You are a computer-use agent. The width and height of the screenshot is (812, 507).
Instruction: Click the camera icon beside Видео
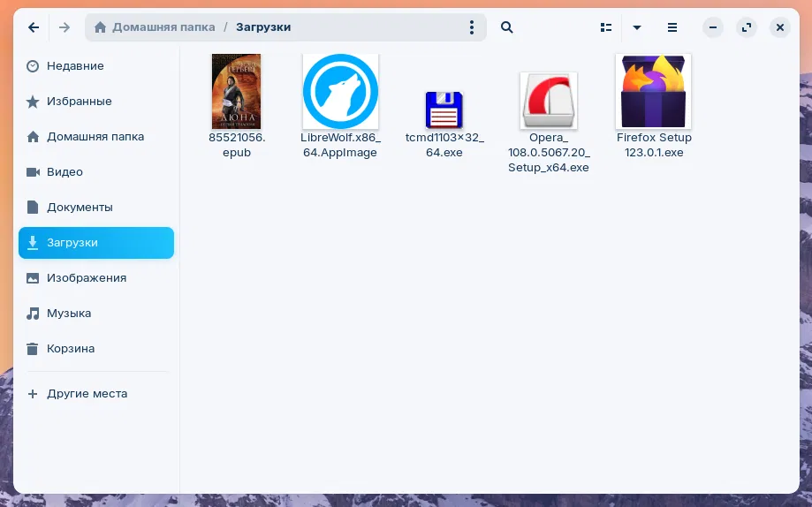33,172
